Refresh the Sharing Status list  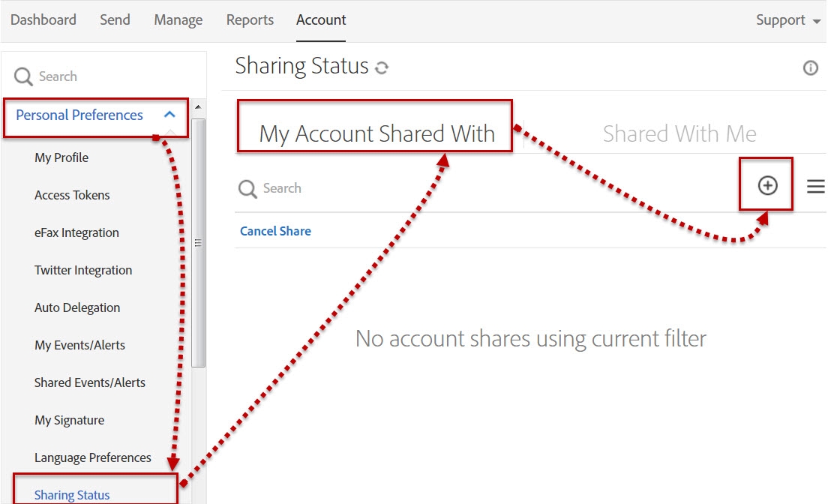click(382, 67)
